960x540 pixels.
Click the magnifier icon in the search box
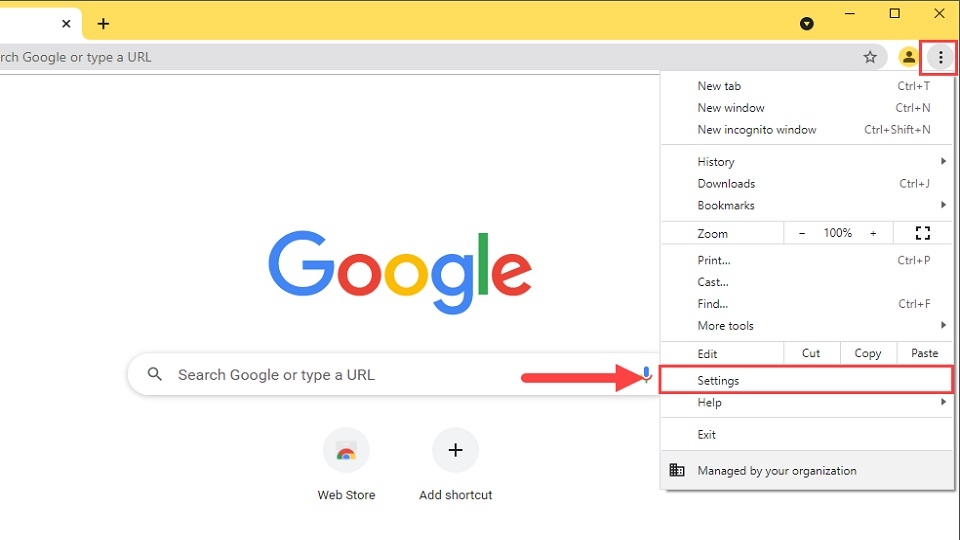pyautogui.click(x=155, y=374)
